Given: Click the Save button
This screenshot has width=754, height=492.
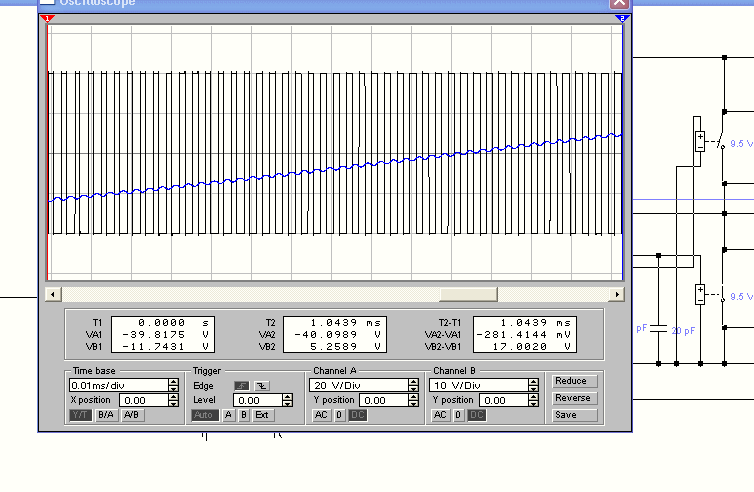Looking at the screenshot, I should point(575,415).
